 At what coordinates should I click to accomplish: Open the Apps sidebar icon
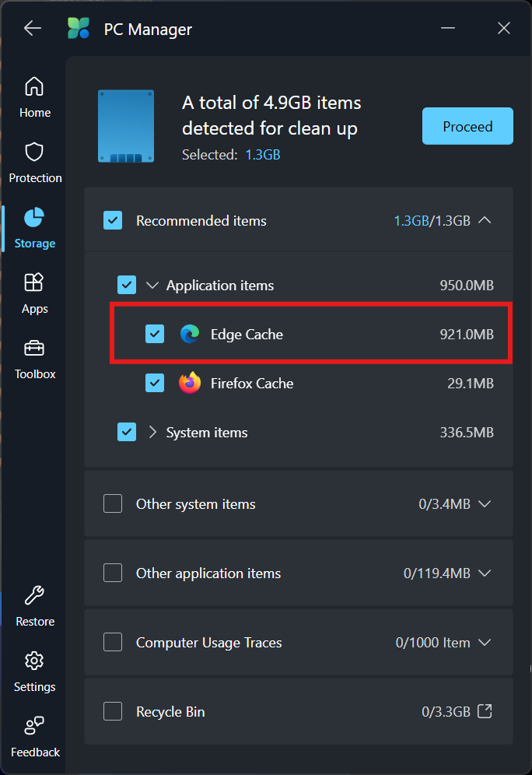tap(34, 282)
